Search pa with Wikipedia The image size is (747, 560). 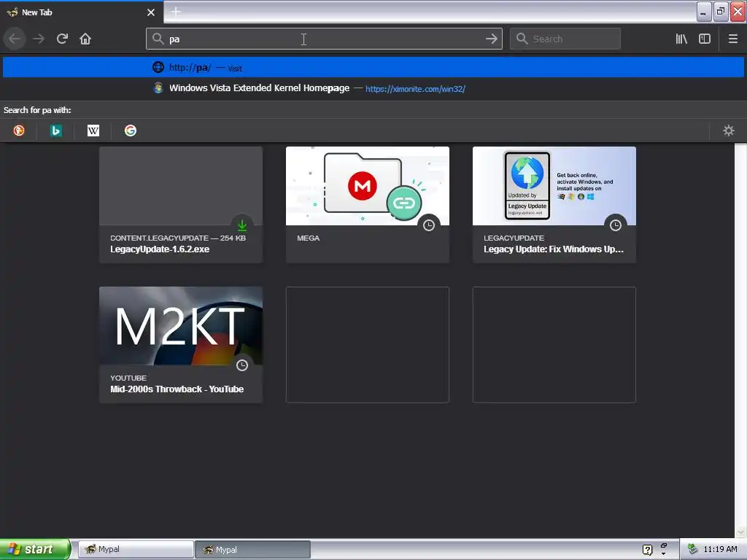93,131
